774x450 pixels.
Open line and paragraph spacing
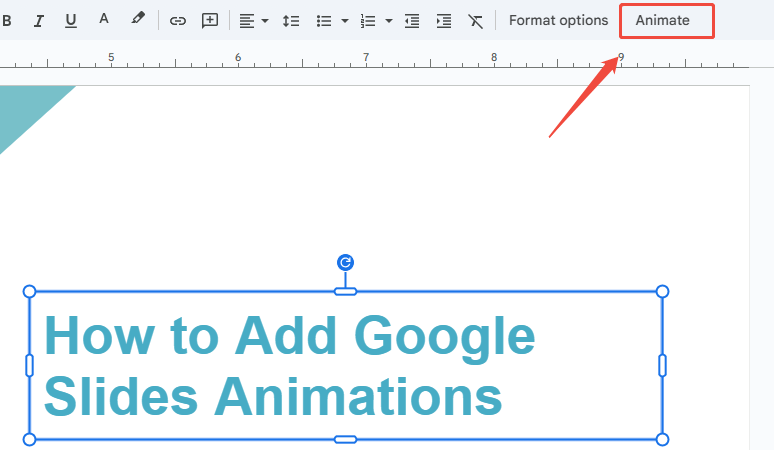point(291,21)
